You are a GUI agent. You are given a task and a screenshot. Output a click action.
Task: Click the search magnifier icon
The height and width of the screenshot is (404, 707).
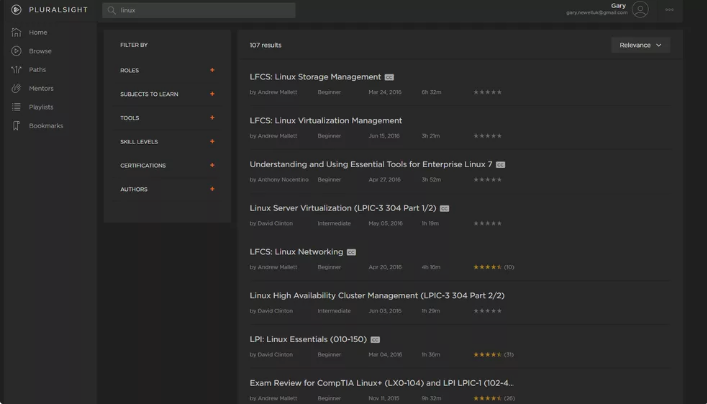coord(112,10)
